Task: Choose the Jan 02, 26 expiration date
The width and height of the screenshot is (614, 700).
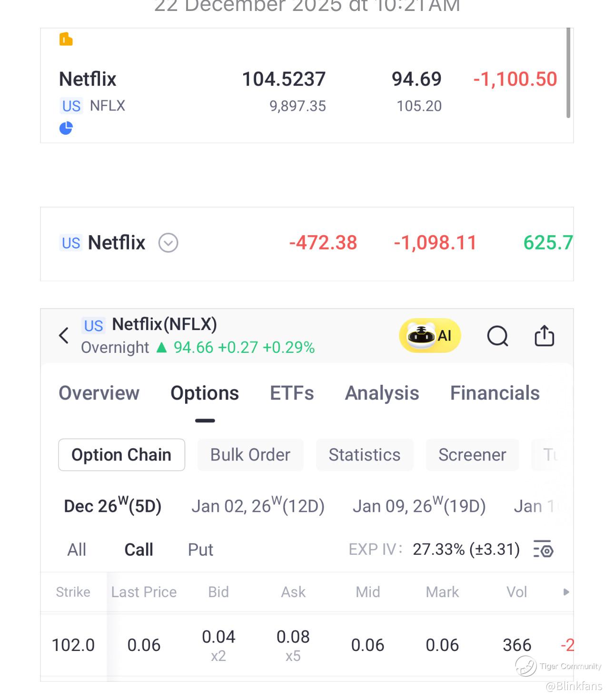Action: pyautogui.click(x=258, y=506)
